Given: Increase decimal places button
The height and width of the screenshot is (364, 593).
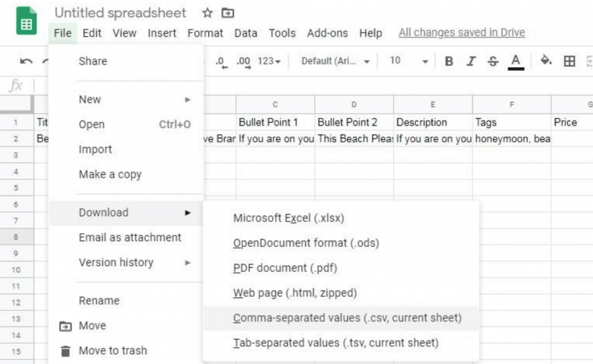Looking at the screenshot, I should click(244, 61).
